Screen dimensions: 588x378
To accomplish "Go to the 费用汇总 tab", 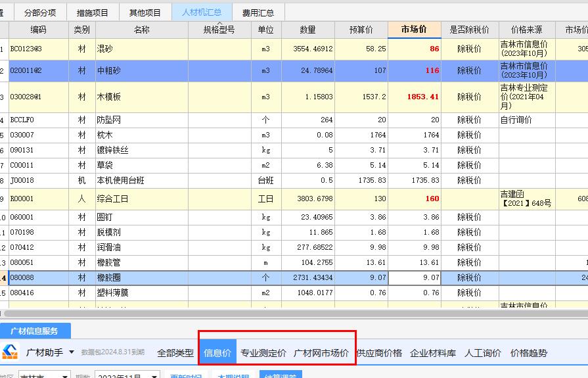I will pos(258,12).
